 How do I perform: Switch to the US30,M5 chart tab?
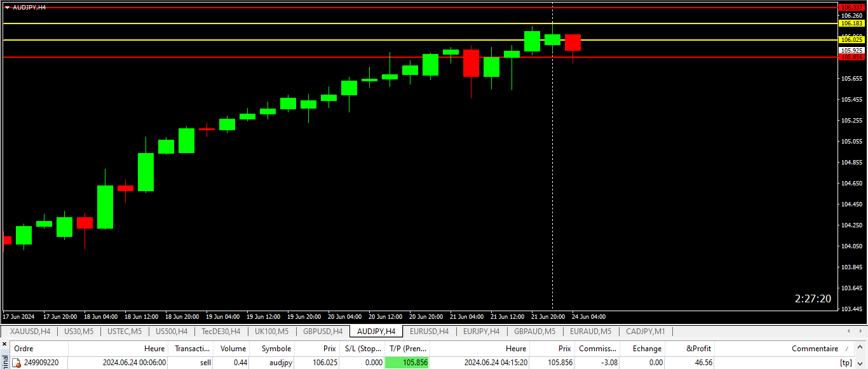click(x=78, y=331)
